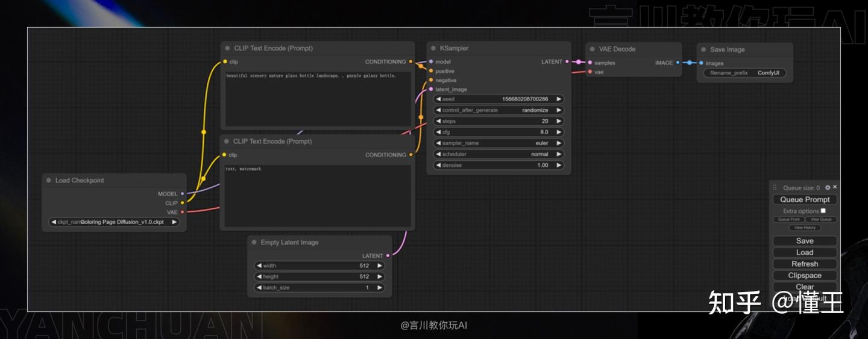Collapse the Load Checkpoint node via its title dot
The image size is (868, 339).
click(x=48, y=180)
